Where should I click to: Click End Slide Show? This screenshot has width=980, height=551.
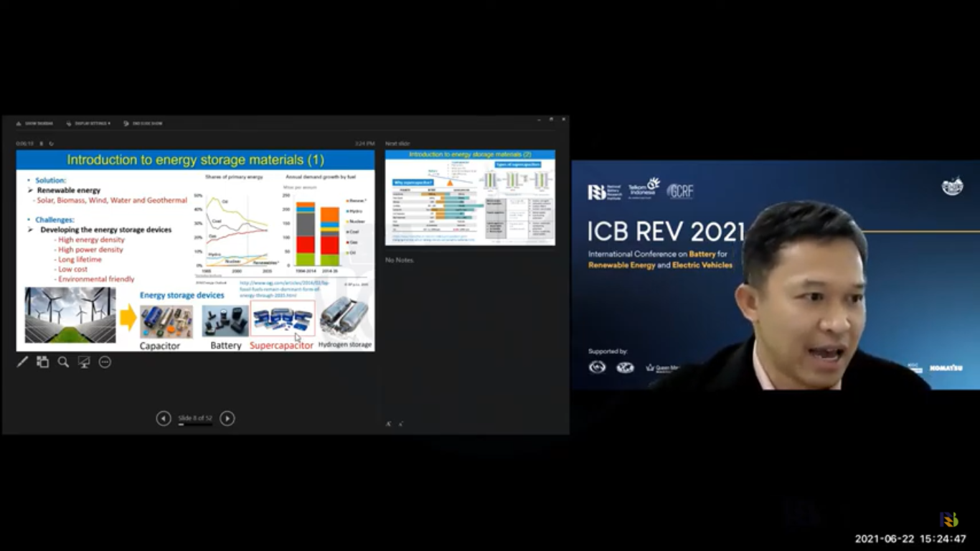tap(143, 123)
